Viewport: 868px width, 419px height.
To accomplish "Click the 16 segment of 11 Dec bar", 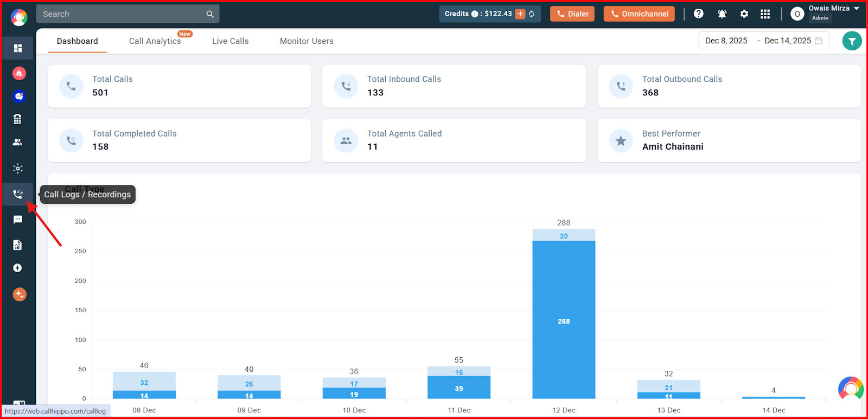I will [459, 372].
